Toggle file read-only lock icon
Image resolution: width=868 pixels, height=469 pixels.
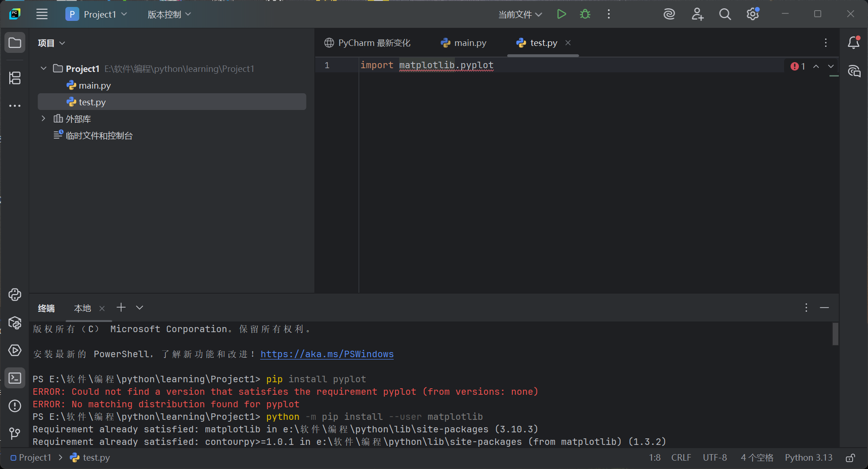(850, 458)
